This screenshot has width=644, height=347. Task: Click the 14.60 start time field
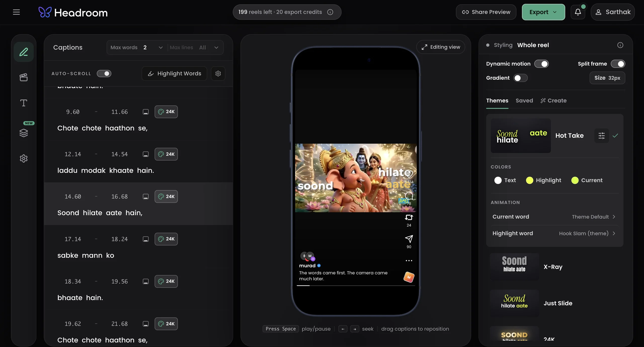click(73, 197)
